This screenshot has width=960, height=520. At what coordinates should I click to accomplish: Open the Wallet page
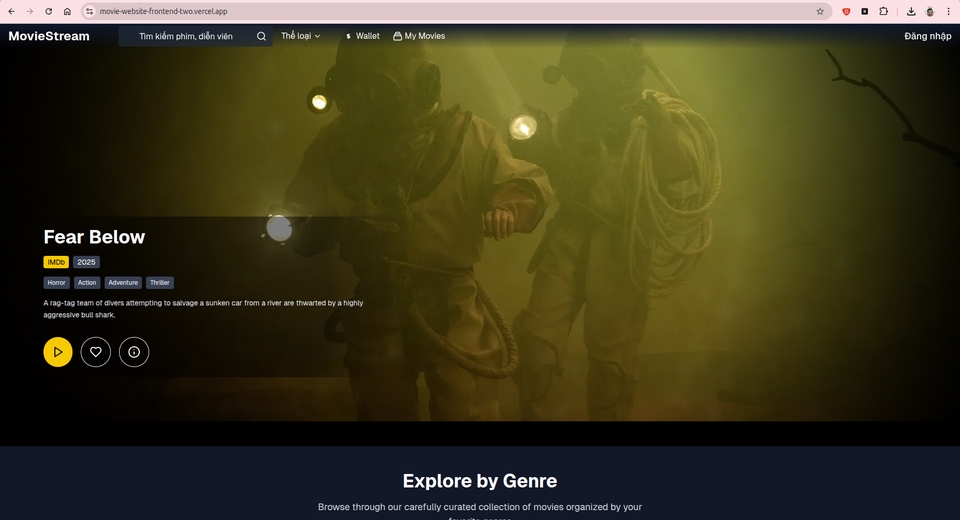(x=362, y=36)
